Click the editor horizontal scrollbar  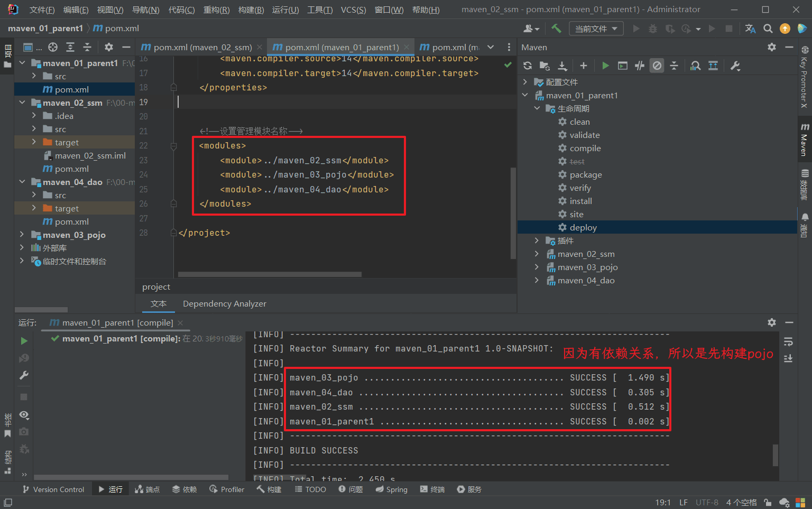(x=270, y=274)
